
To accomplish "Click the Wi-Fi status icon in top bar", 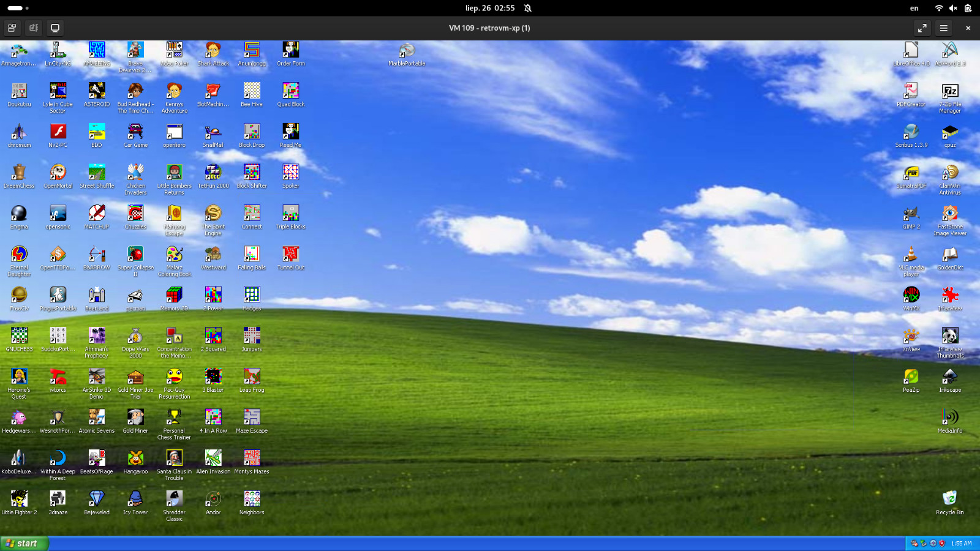I will [939, 8].
